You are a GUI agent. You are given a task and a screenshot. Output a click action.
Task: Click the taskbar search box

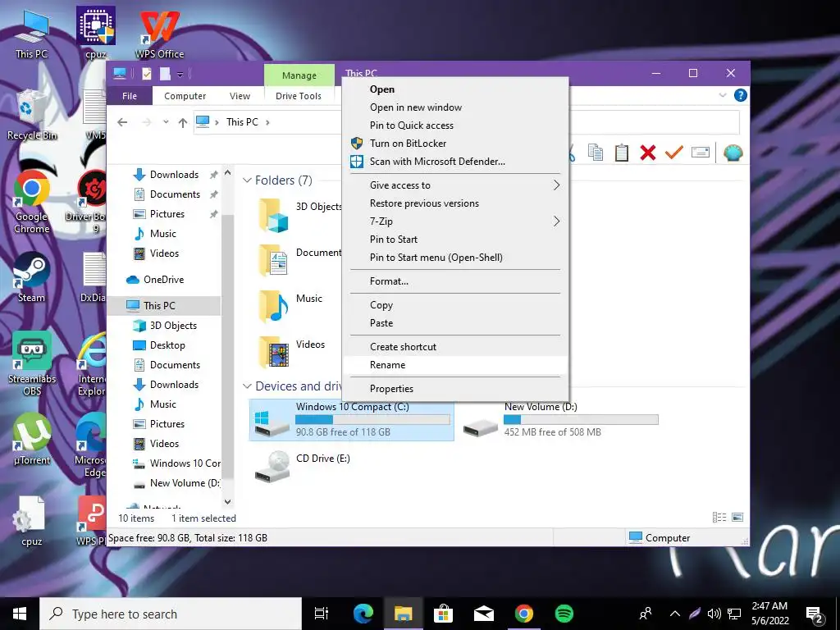[x=171, y=614]
